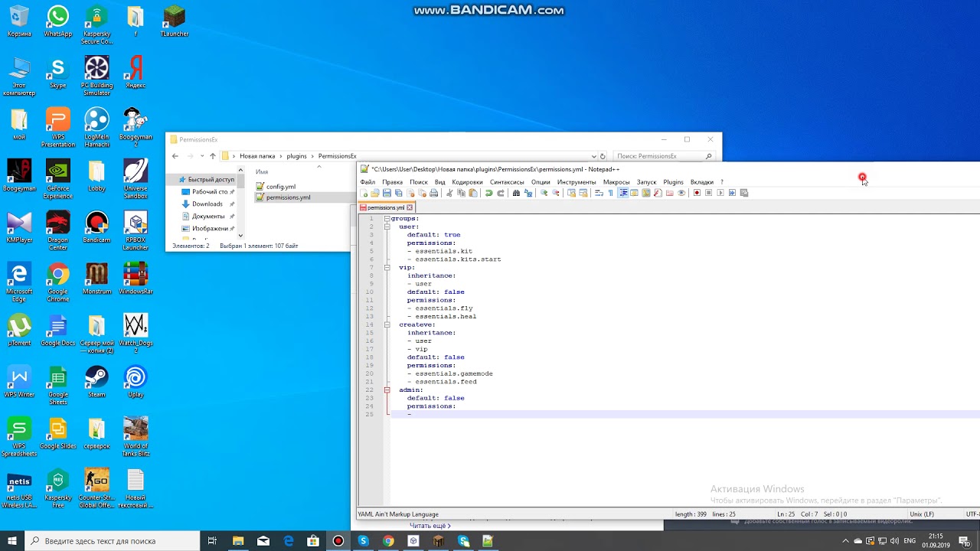Expand the Explorer address bar history dropdown

tap(593, 156)
